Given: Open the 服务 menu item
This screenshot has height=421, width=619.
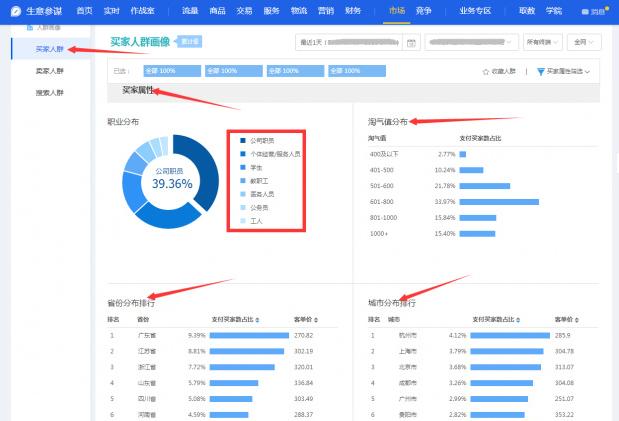Looking at the screenshot, I should pos(272,11).
